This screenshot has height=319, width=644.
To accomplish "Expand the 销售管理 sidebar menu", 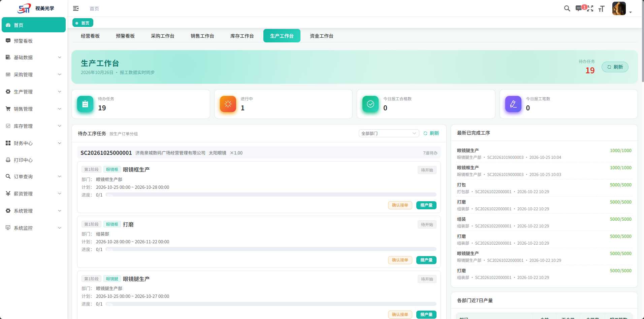I will [34, 109].
